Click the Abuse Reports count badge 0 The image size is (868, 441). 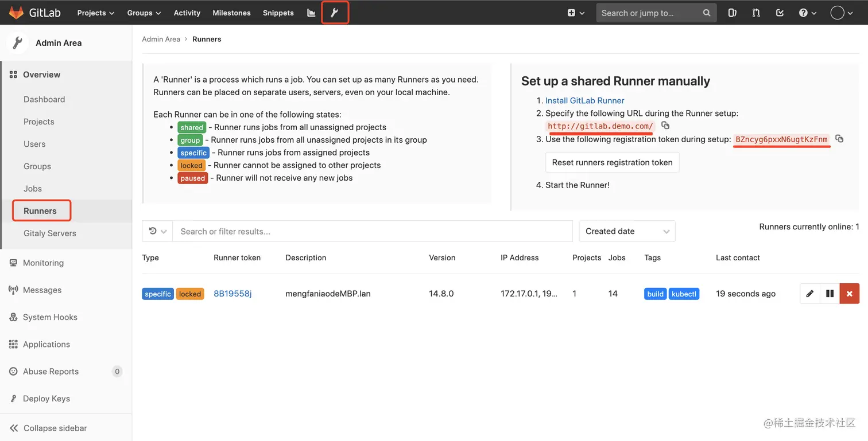tap(117, 372)
